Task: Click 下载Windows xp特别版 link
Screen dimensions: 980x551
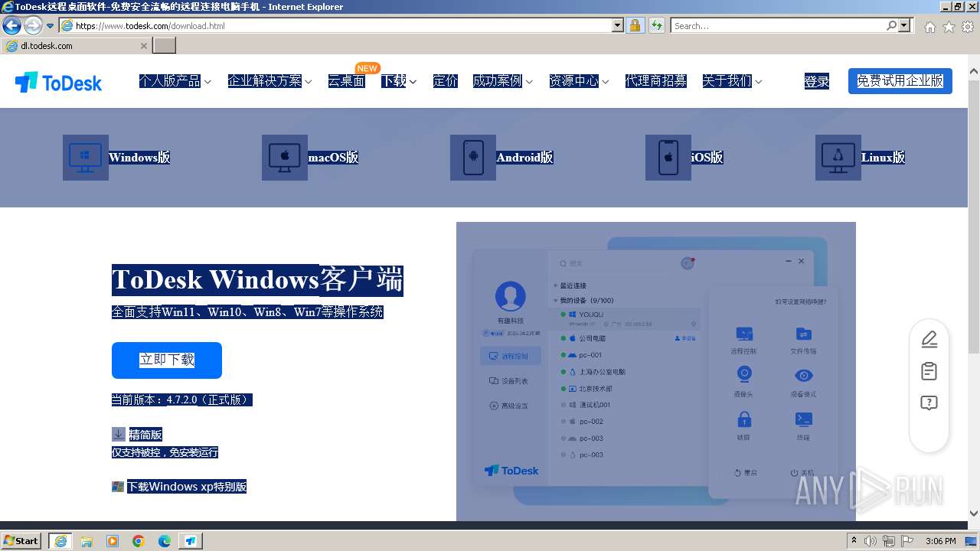Action: [x=187, y=487]
